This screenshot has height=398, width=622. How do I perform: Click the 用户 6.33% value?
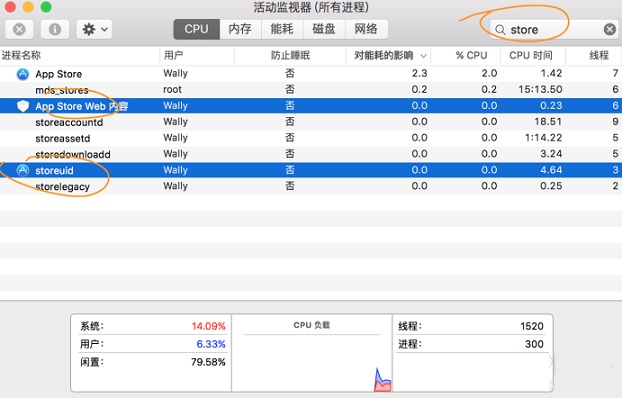click(x=211, y=344)
